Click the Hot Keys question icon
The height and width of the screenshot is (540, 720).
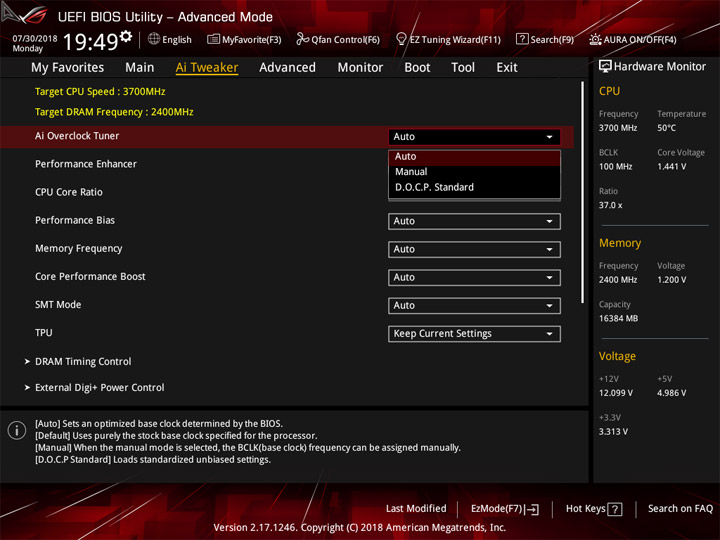point(615,509)
